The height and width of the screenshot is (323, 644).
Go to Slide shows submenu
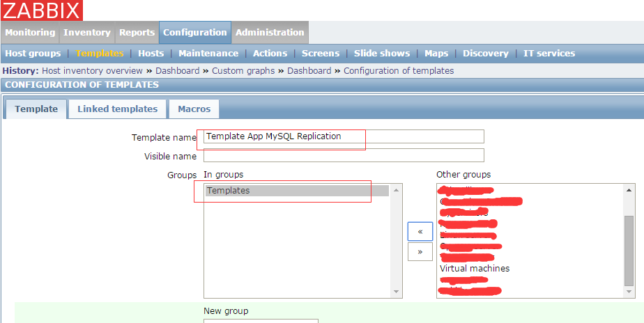pos(382,54)
